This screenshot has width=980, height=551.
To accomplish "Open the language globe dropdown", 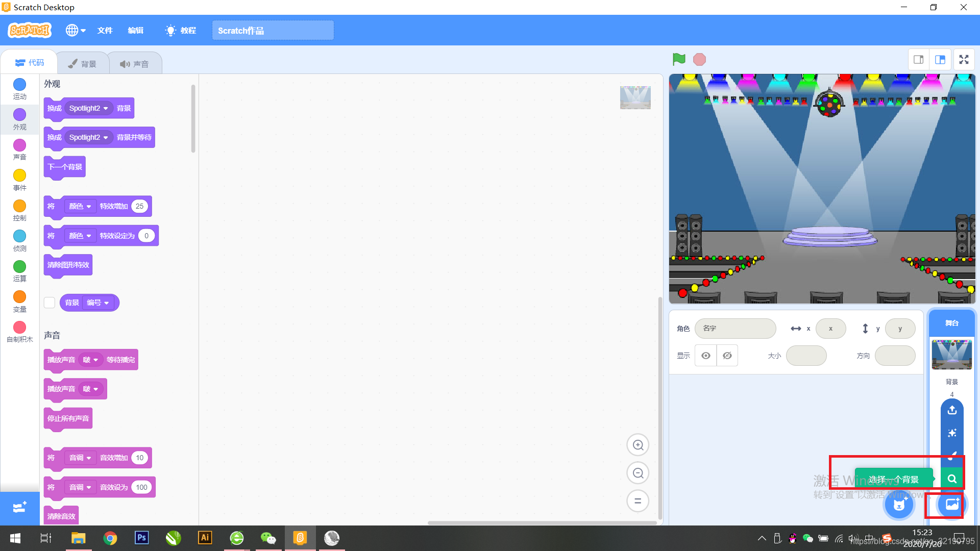I will pos(76,31).
